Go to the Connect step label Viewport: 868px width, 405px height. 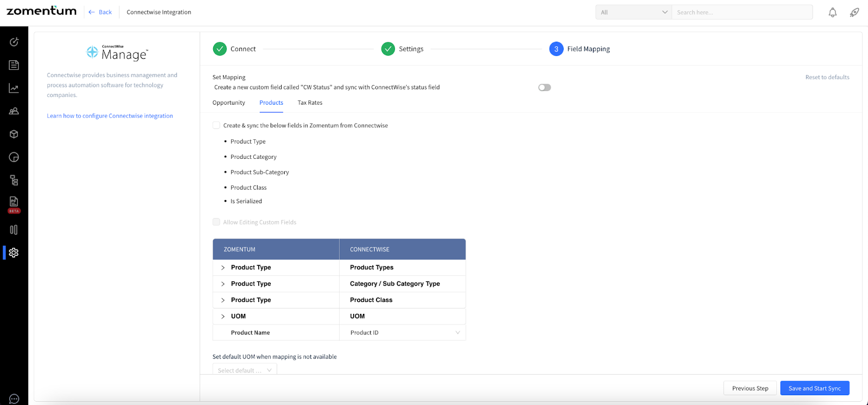[x=243, y=49]
